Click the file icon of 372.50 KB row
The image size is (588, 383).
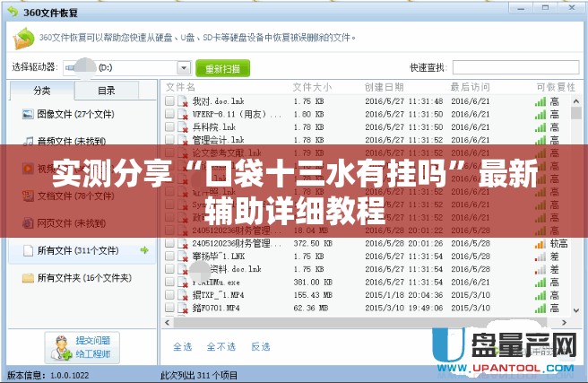[183, 243]
